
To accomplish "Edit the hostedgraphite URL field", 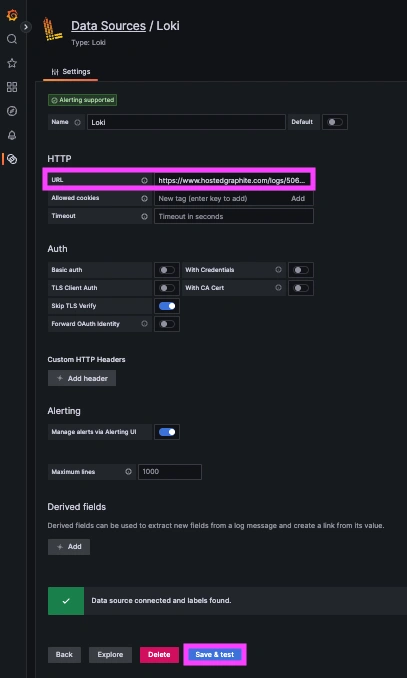I will pyautogui.click(x=234, y=180).
